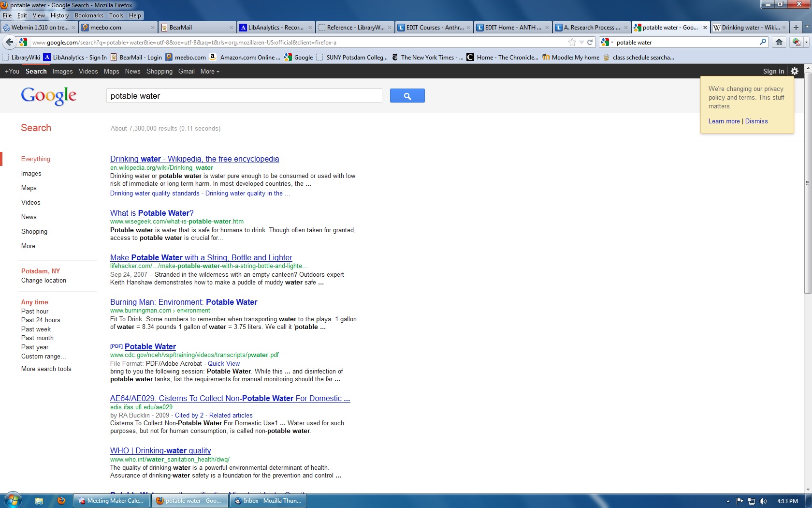Open WHO Drinking-water quality result
Viewport: 812px width, 508px height.
pyautogui.click(x=160, y=450)
